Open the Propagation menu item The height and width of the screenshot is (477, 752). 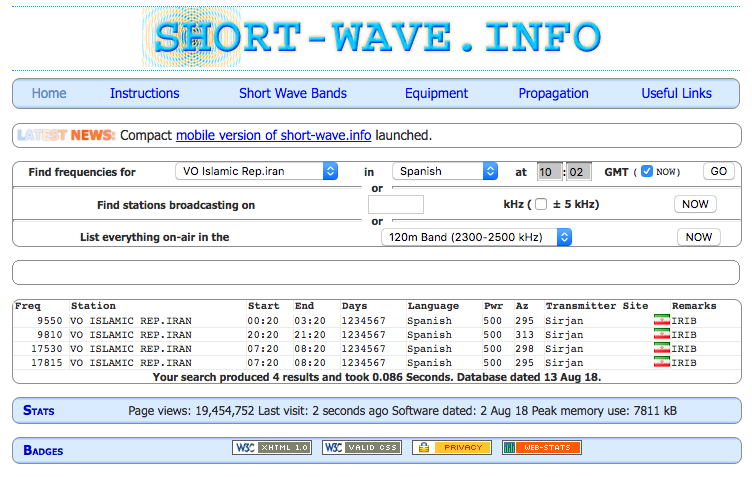553,93
